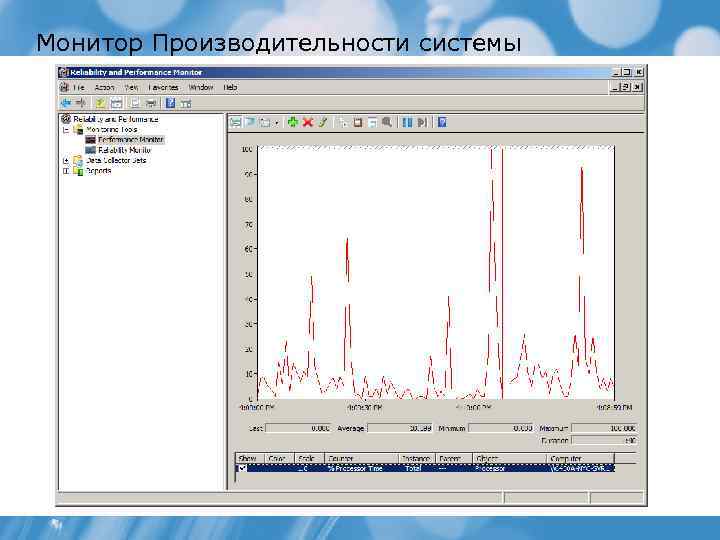Open the View menu
This screenshot has width=720, height=540.
[131, 87]
